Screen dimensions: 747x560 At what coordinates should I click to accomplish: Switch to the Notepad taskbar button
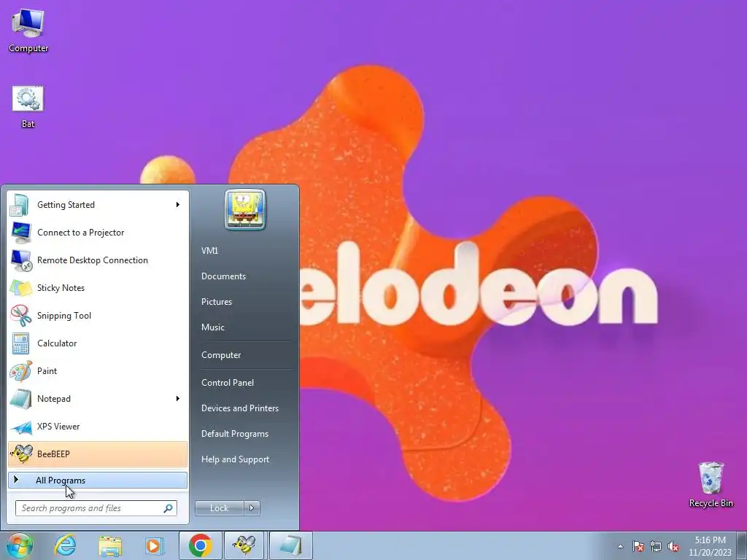click(x=290, y=545)
